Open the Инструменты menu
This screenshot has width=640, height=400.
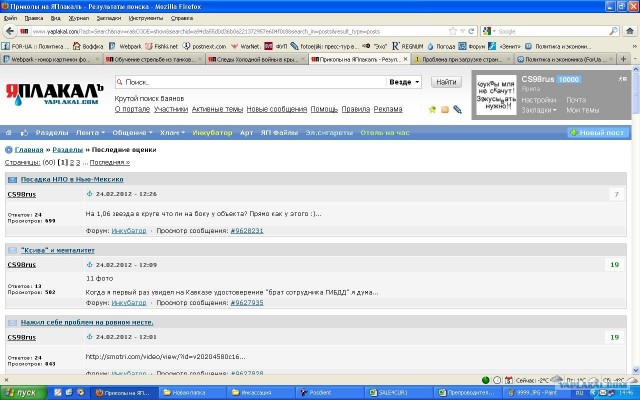[146, 18]
